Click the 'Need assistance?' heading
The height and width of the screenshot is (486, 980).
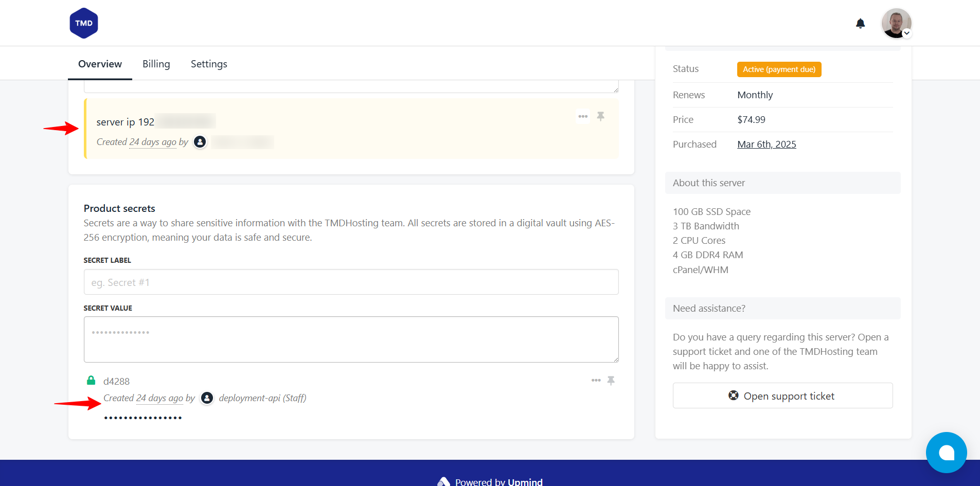click(x=709, y=309)
